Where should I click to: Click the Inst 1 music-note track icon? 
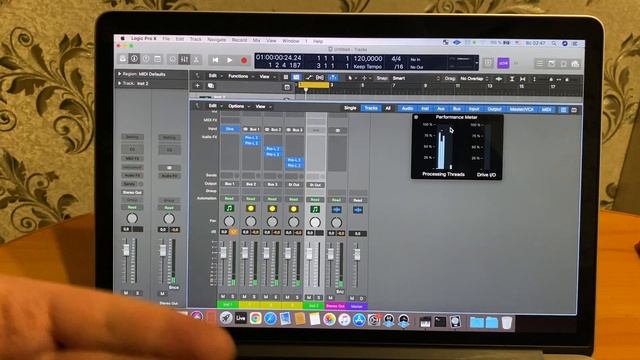(229, 209)
